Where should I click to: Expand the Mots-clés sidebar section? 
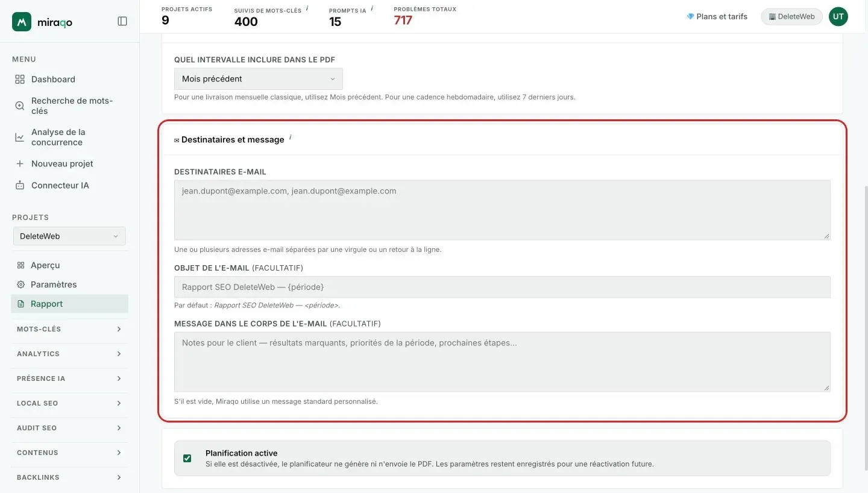(x=69, y=329)
